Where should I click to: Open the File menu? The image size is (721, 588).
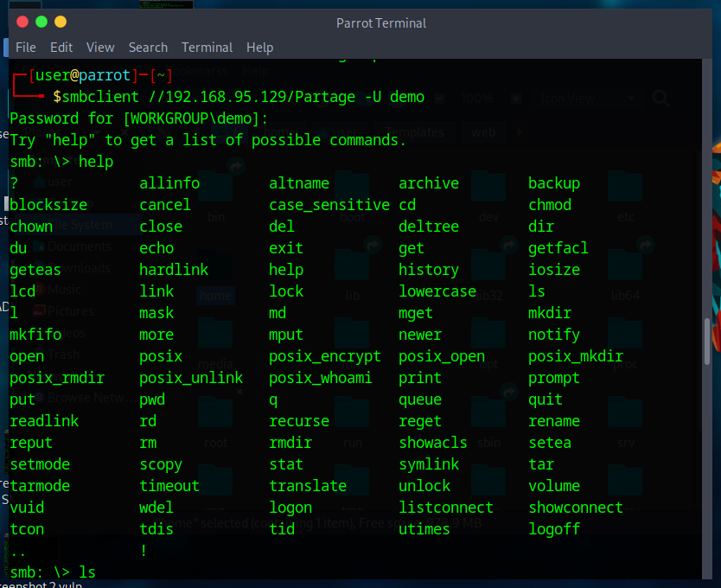point(26,48)
